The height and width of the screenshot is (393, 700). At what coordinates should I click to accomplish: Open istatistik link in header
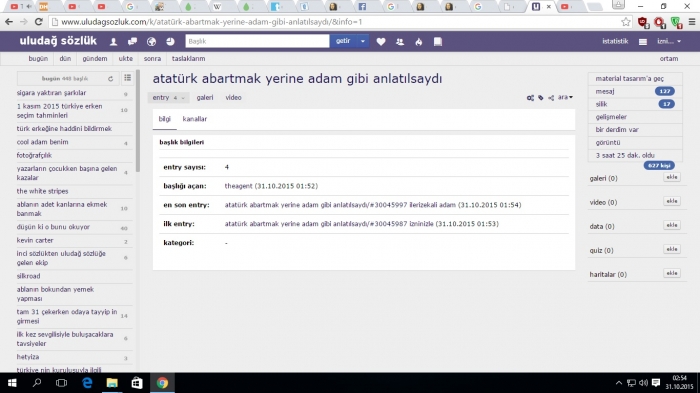pyautogui.click(x=615, y=41)
